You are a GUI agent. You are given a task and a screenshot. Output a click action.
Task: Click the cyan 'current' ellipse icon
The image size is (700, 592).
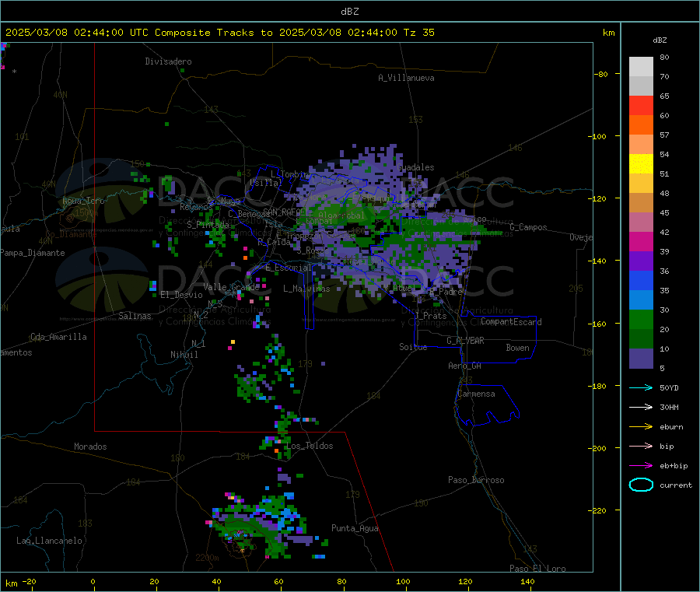point(641,485)
